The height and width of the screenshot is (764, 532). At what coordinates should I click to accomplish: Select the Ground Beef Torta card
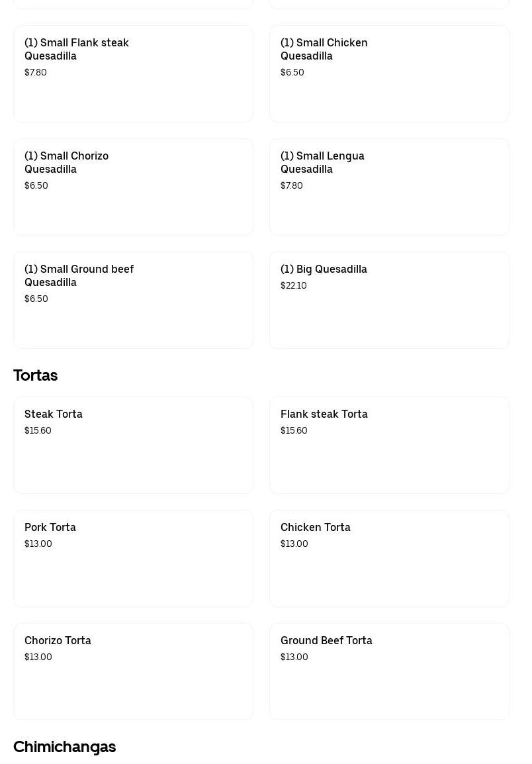[x=389, y=671]
